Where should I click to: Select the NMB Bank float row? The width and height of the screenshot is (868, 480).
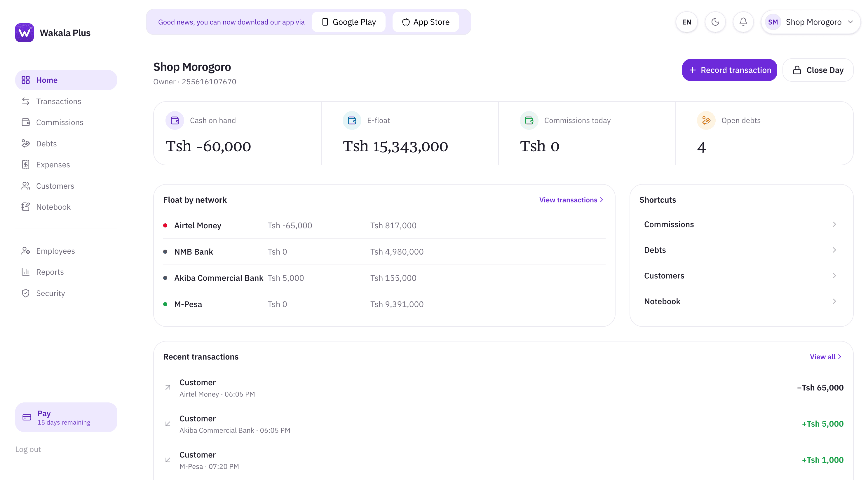384,252
